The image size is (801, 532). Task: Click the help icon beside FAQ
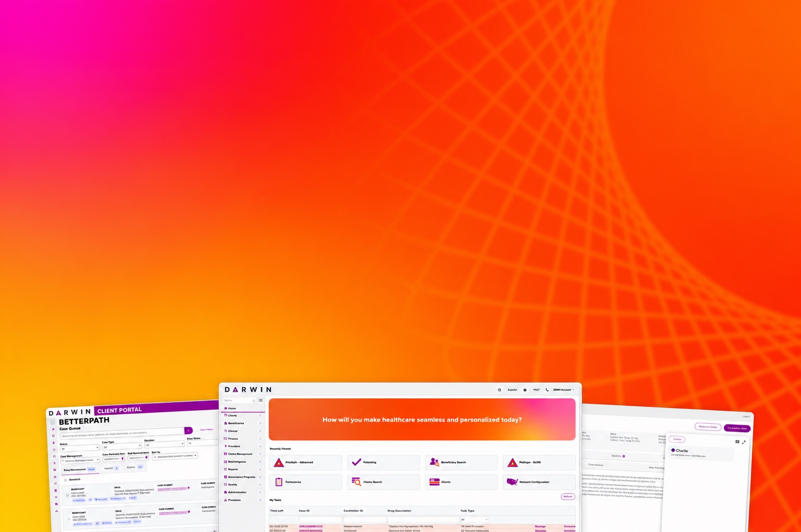coord(525,390)
